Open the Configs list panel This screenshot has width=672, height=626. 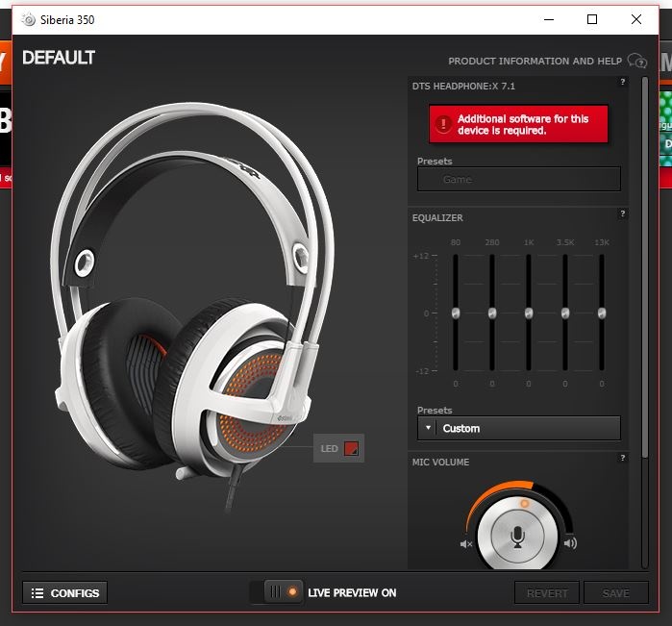pyautogui.click(x=64, y=592)
